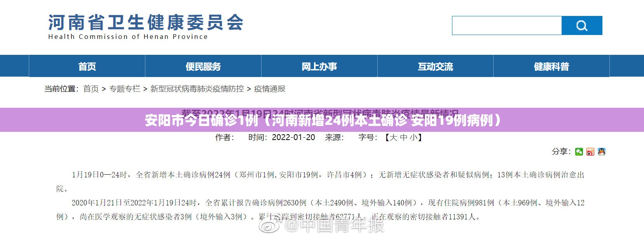Screen dimensions: 644x240
Task: Click 'Health Commission of Henan Province' subtitle
Action: (128, 37)
